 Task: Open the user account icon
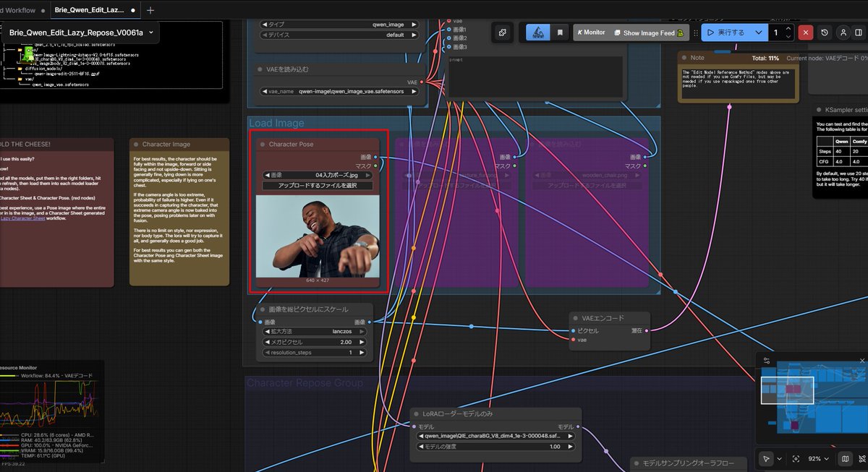pyautogui.click(x=843, y=33)
